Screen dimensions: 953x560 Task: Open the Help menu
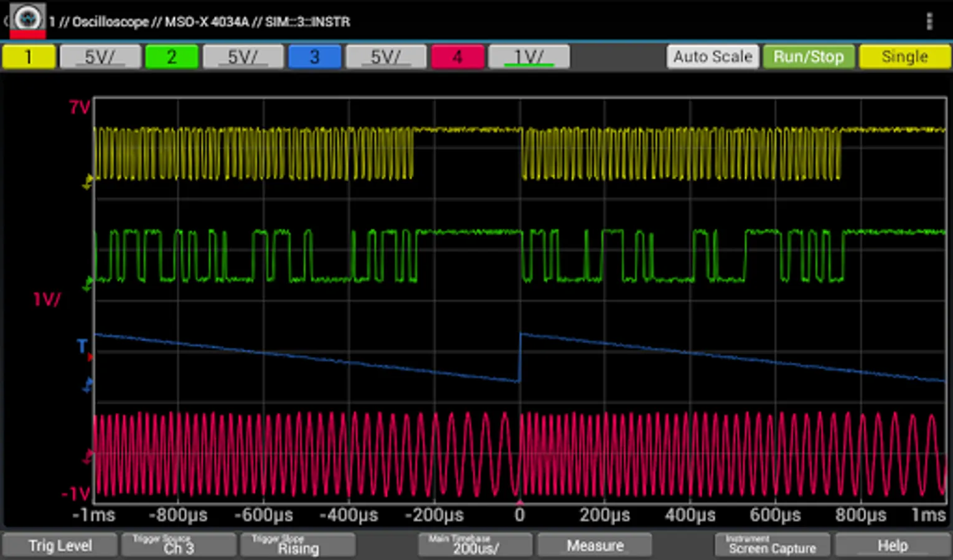coord(892,546)
